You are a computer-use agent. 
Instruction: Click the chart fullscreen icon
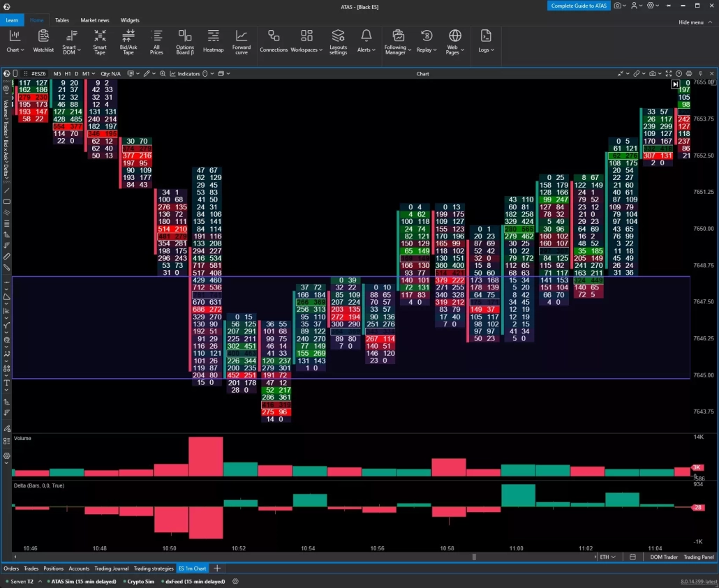[669, 73]
